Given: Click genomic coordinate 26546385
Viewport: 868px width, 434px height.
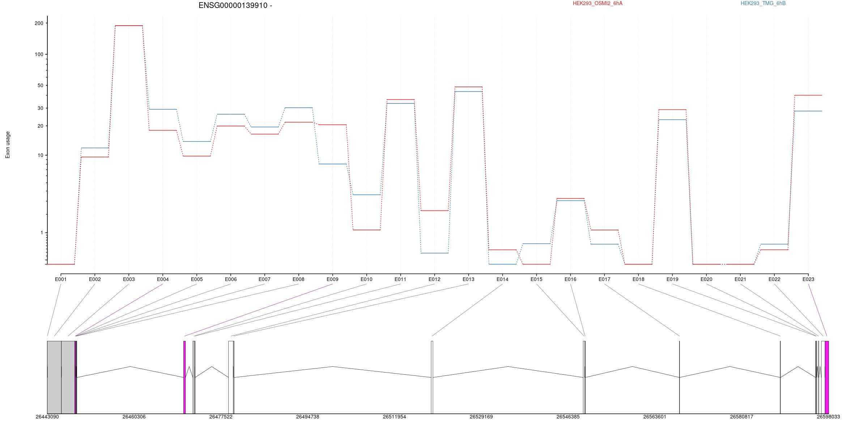Looking at the screenshot, I should point(568,417).
